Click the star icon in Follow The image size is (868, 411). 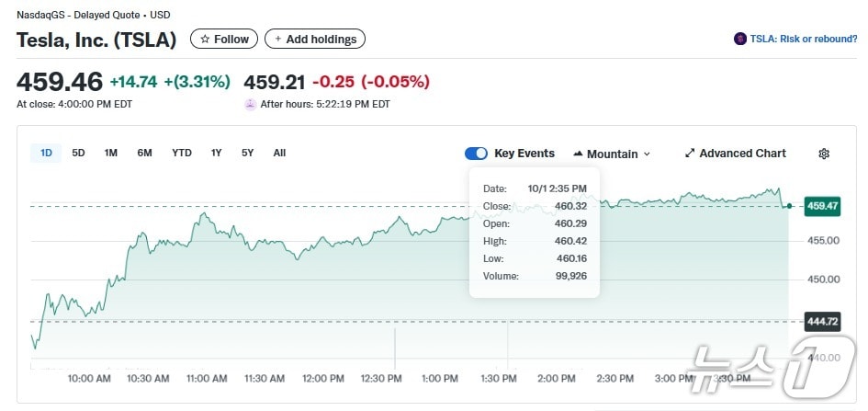205,40
